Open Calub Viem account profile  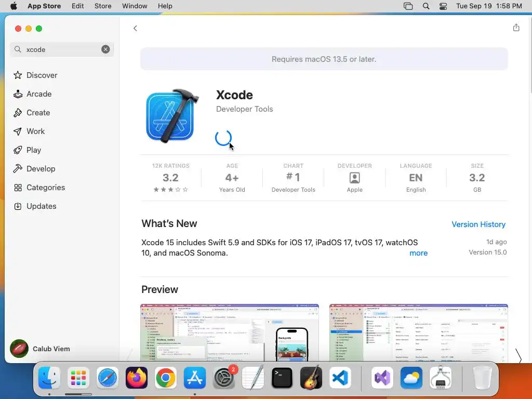pos(40,349)
